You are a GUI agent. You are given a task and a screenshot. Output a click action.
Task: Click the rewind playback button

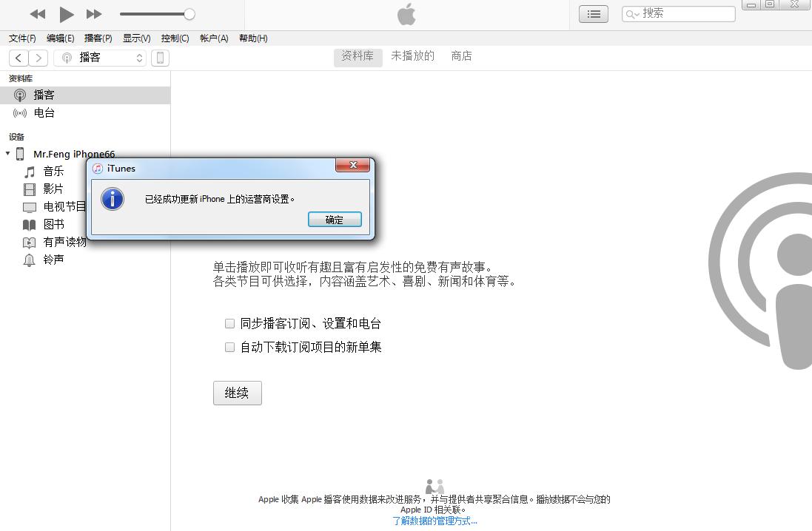point(38,15)
